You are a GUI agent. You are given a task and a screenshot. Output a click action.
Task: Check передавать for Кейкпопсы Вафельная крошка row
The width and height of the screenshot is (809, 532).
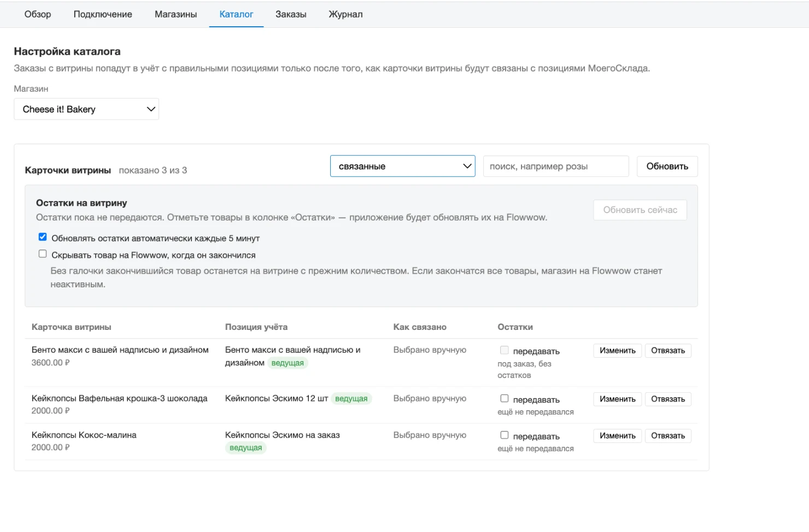(505, 399)
